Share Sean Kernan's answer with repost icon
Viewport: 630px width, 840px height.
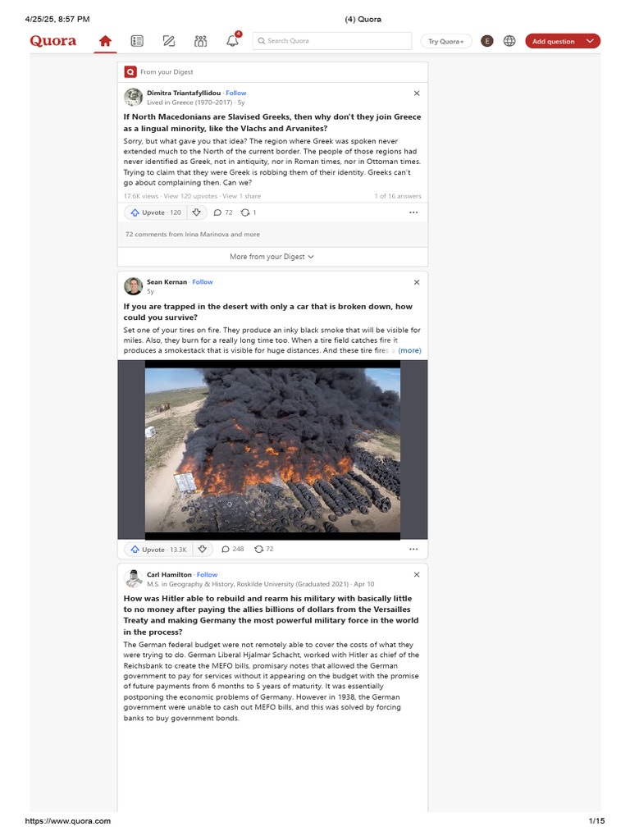(264, 549)
